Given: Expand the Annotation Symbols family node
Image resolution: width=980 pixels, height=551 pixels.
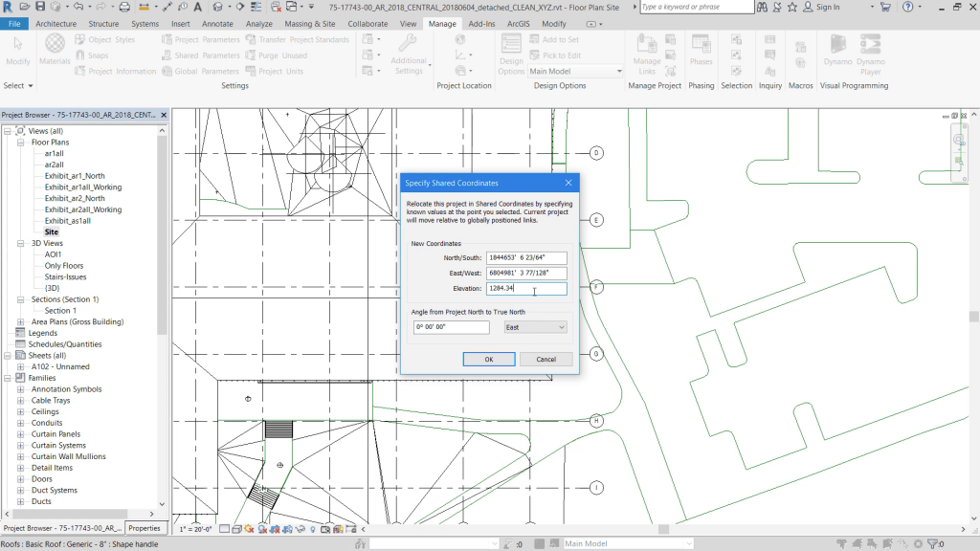Looking at the screenshot, I should [20, 389].
